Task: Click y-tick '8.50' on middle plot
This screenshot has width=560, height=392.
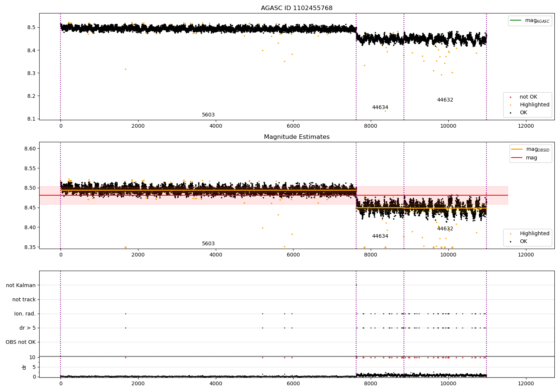Action: [30, 188]
